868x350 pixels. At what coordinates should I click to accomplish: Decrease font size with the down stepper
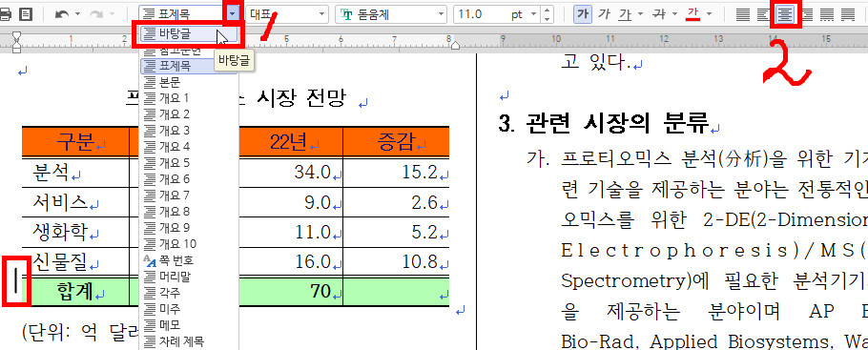pos(547,19)
